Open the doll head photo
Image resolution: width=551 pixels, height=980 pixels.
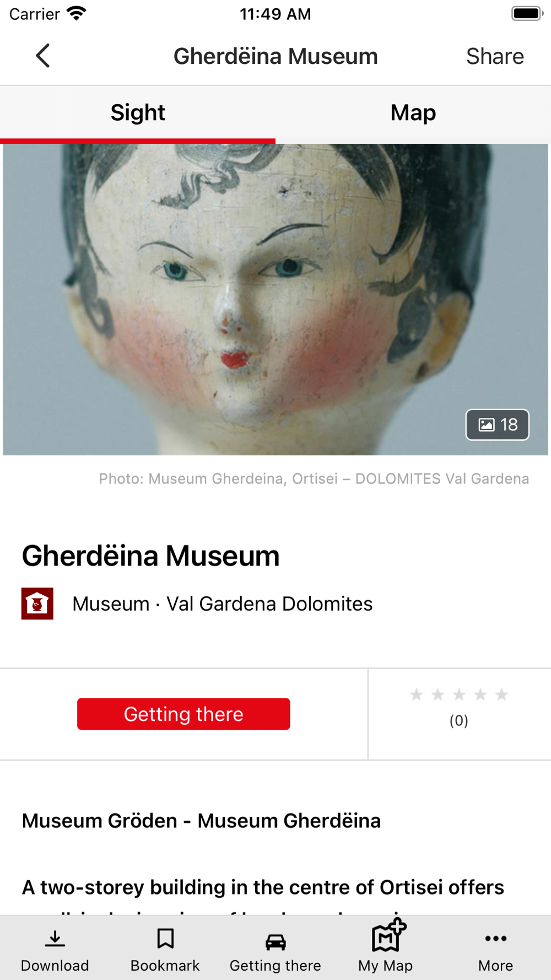275,299
